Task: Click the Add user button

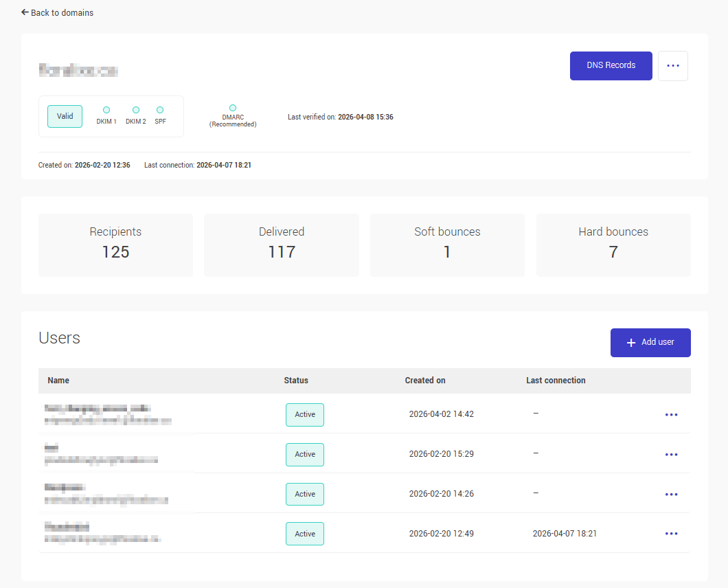Action: tap(650, 342)
